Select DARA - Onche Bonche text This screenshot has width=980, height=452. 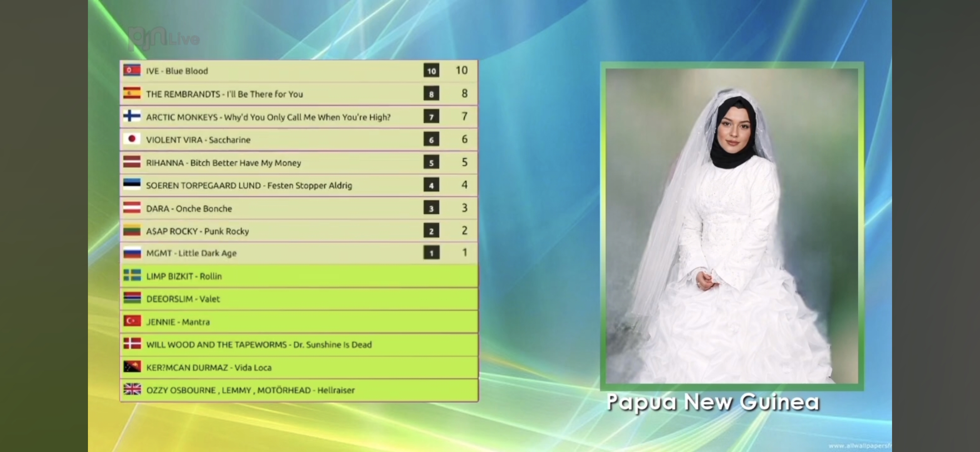(189, 208)
